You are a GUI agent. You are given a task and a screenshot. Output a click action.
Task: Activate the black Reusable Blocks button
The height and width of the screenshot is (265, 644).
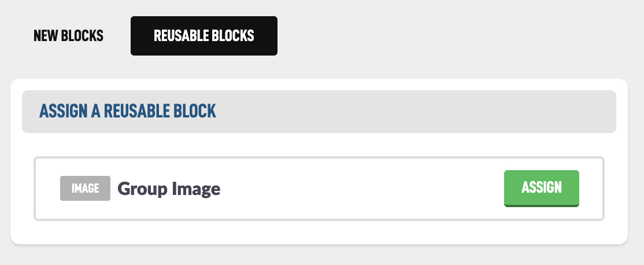pos(203,36)
